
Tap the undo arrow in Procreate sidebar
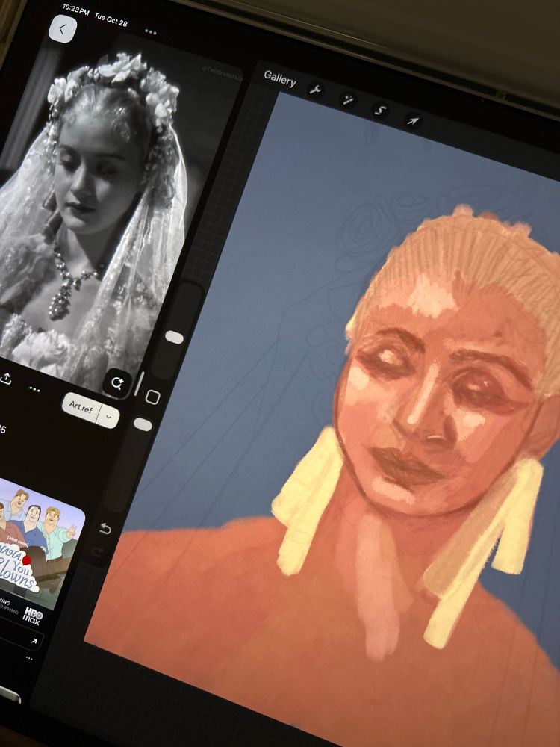tap(105, 528)
